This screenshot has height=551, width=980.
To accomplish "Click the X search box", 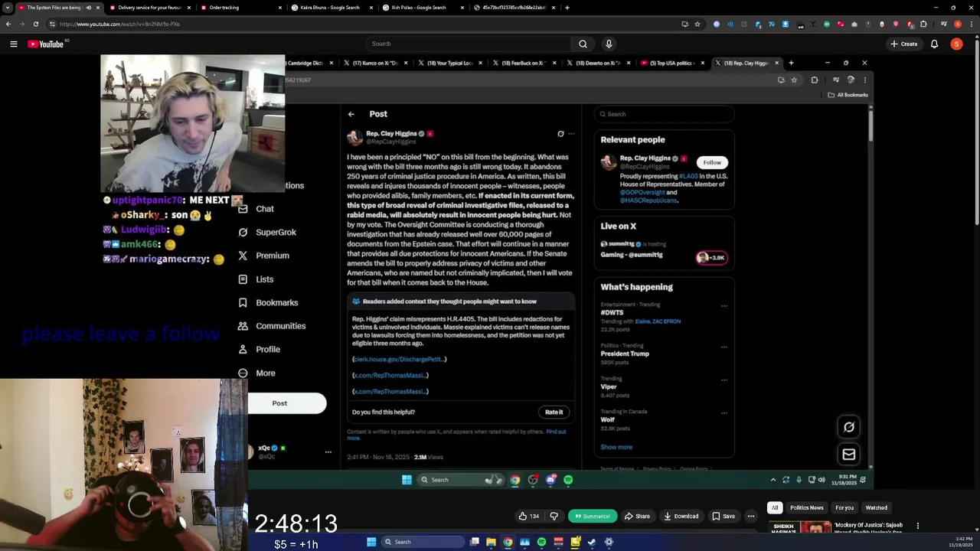I will click(x=665, y=114).
